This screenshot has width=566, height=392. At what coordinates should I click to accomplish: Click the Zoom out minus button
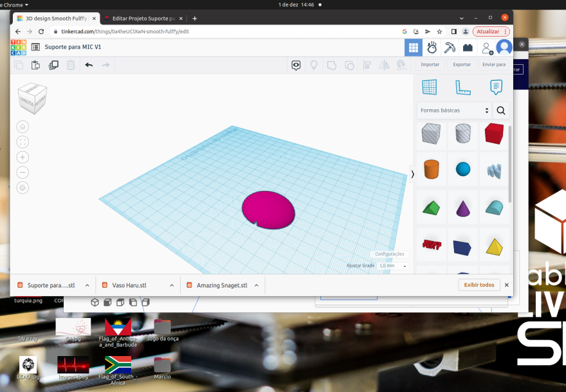pyautogui.click(x=23, y=172)
